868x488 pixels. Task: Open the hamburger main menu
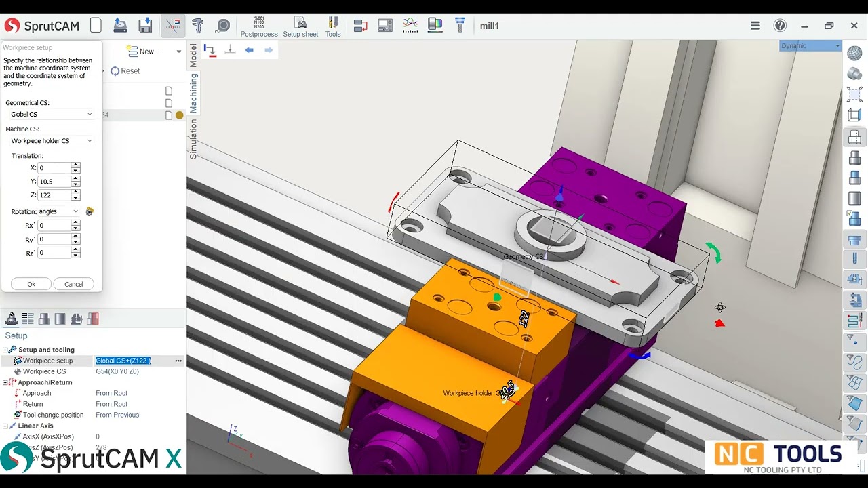(x=755, y=26)
